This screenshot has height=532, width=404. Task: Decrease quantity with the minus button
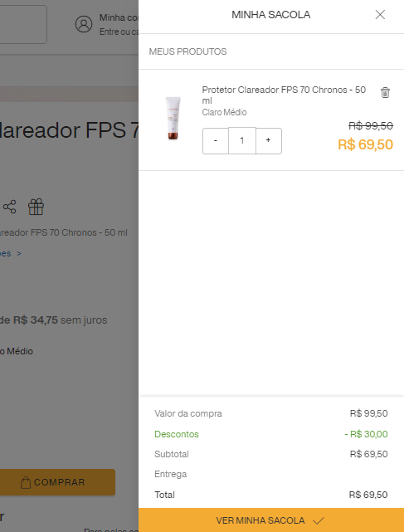point(216,141)
